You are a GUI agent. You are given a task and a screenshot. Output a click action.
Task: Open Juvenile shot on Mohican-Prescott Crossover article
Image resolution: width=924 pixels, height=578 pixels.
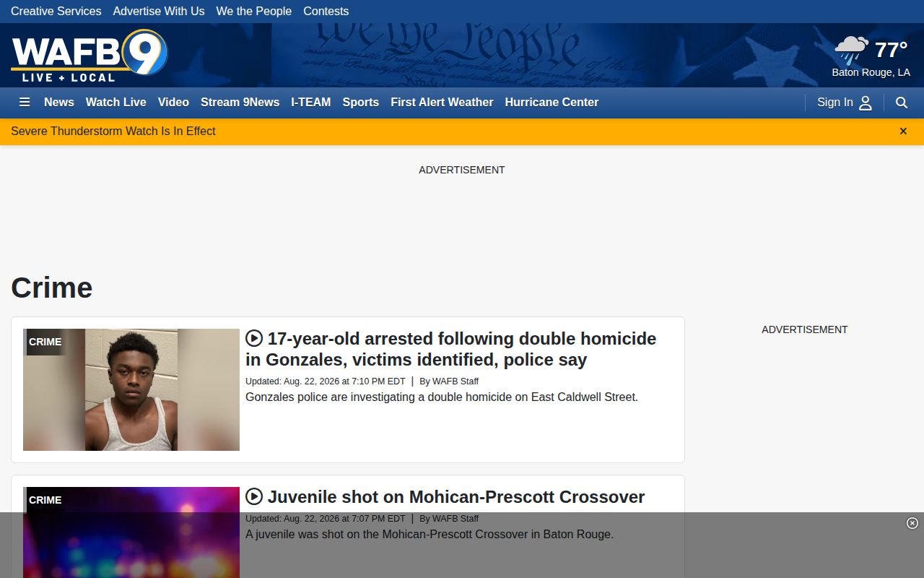coord(456,497)
